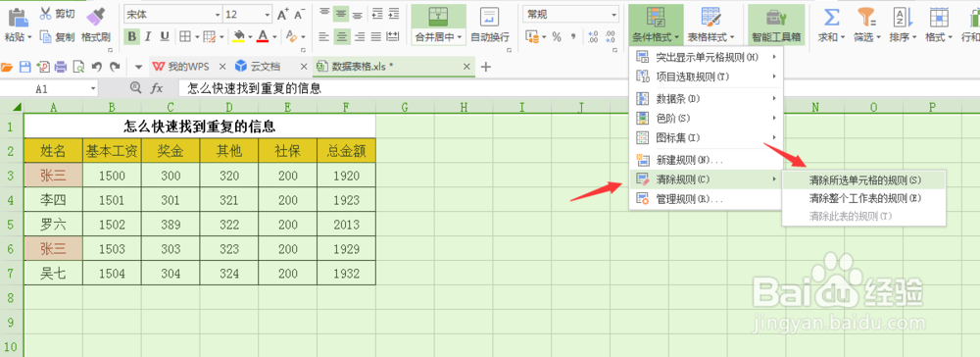Toggle Bold formatting
This screenshot has height=357, width=980.
[131, 37]
